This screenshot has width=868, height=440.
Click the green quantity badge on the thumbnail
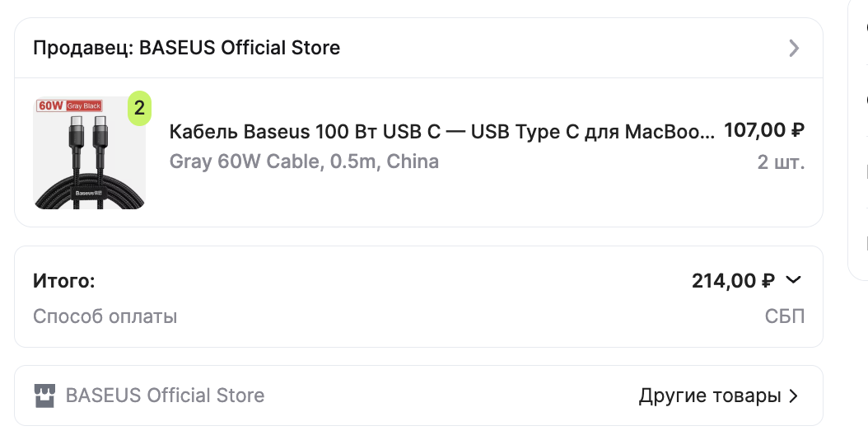coord(139,108)
